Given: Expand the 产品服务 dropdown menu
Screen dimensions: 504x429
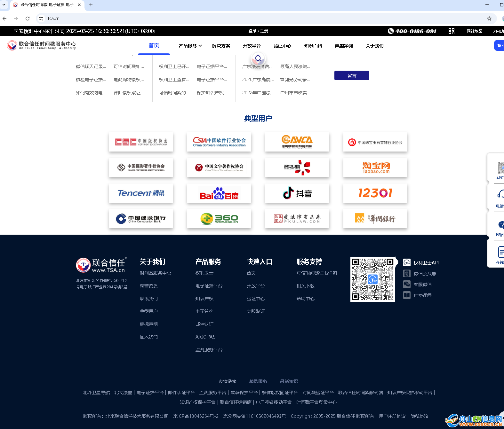Looking at the screenshot, I should (190, 46).
